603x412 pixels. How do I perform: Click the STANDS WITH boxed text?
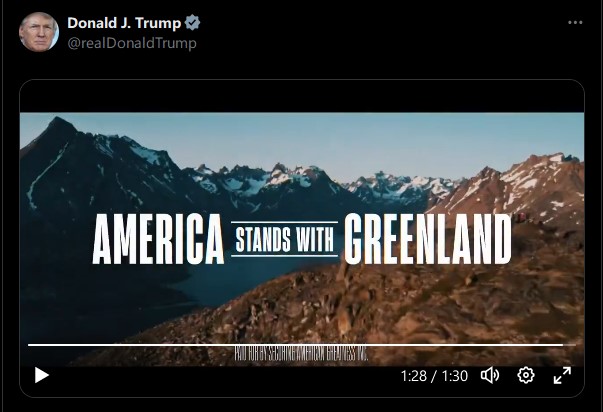285,239
